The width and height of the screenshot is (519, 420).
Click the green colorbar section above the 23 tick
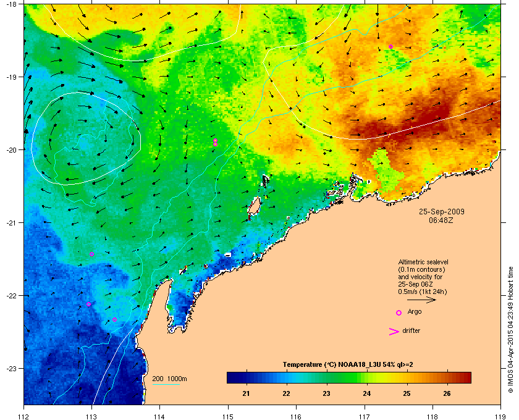pos(327,377)
